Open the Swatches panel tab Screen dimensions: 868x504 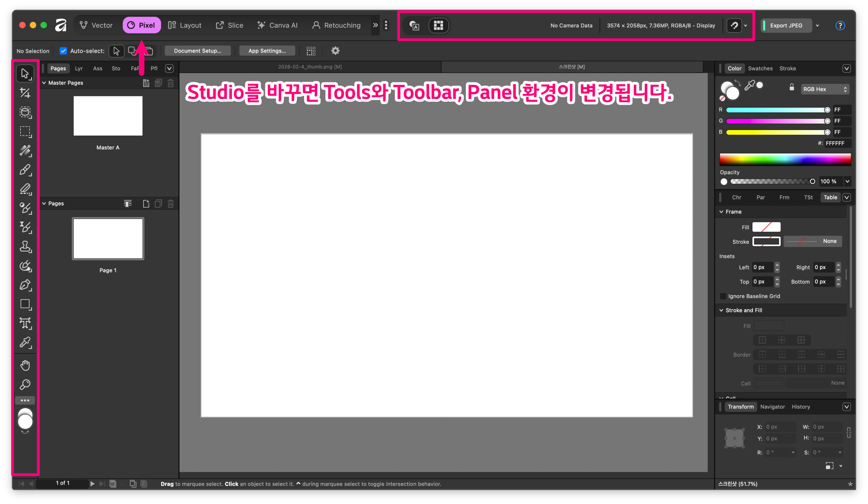click(760, 69)
